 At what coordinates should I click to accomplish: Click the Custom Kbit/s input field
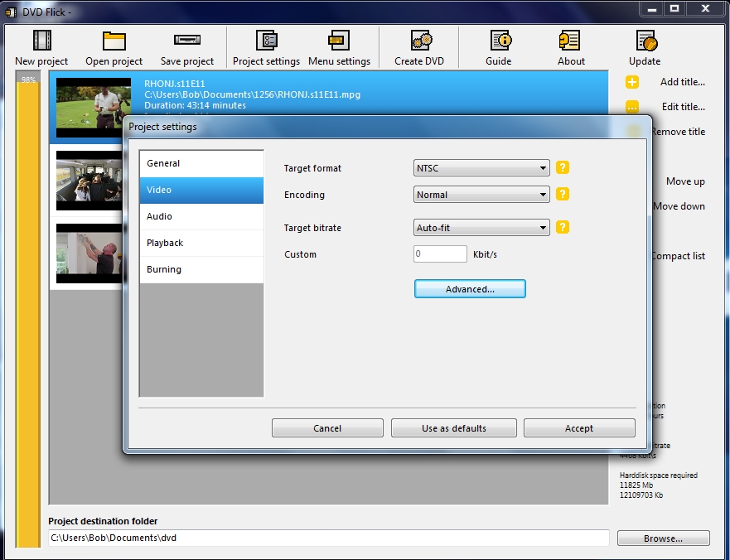pos(440,254)
